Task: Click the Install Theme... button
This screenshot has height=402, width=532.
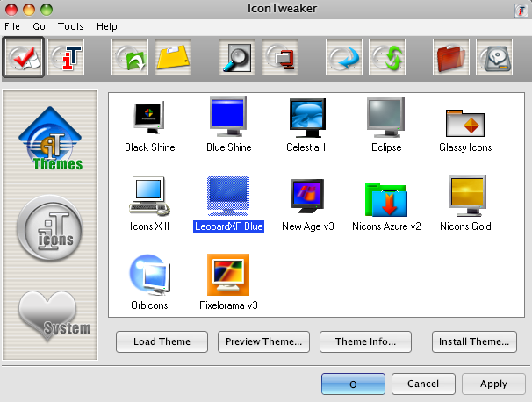Action: [474, 341]
